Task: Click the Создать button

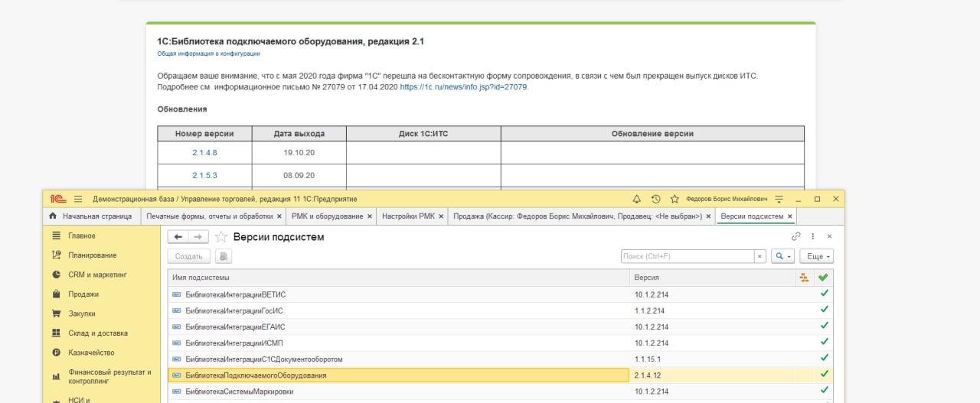Action: click(x=188, y=256)
